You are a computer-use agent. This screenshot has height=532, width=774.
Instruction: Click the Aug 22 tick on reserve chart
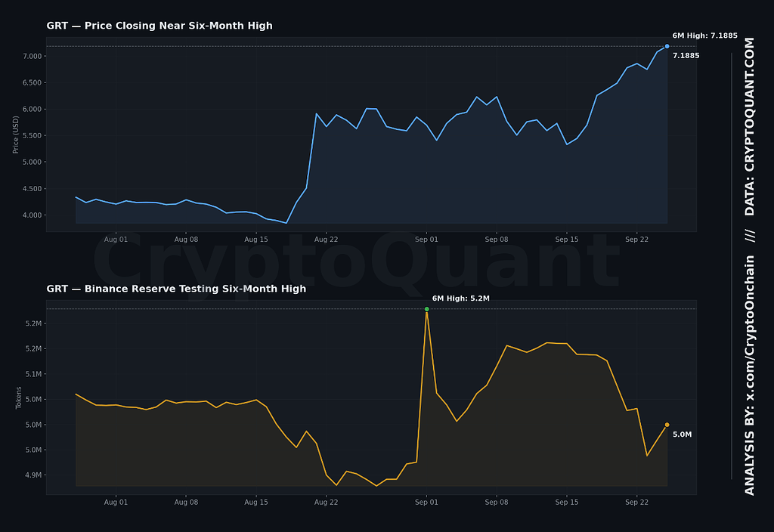click(326, 503)
